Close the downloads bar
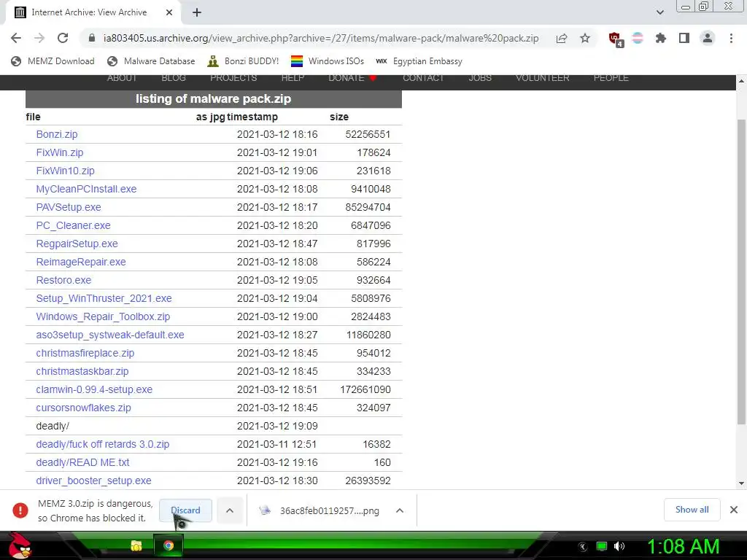The width and height of the screenshot is (747, 560). tap(734, 510)
